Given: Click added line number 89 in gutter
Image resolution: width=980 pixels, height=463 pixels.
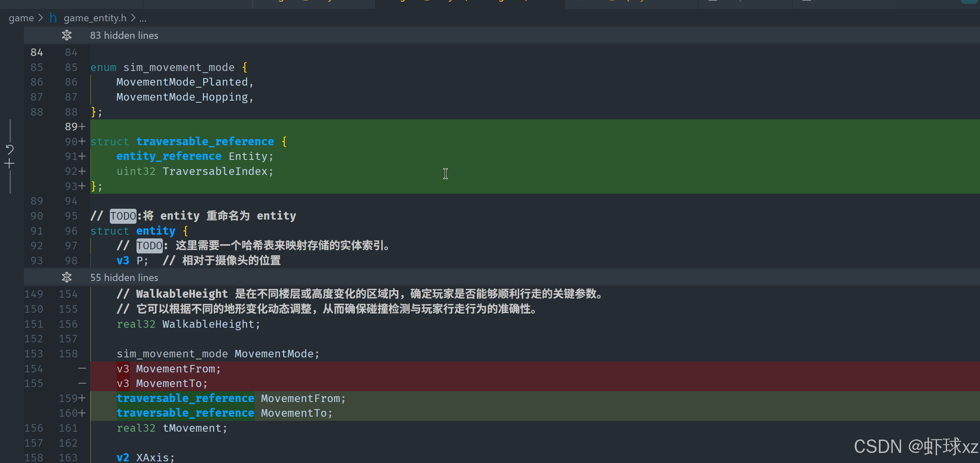Looking at the screenshot, I should tap(71, 127).
